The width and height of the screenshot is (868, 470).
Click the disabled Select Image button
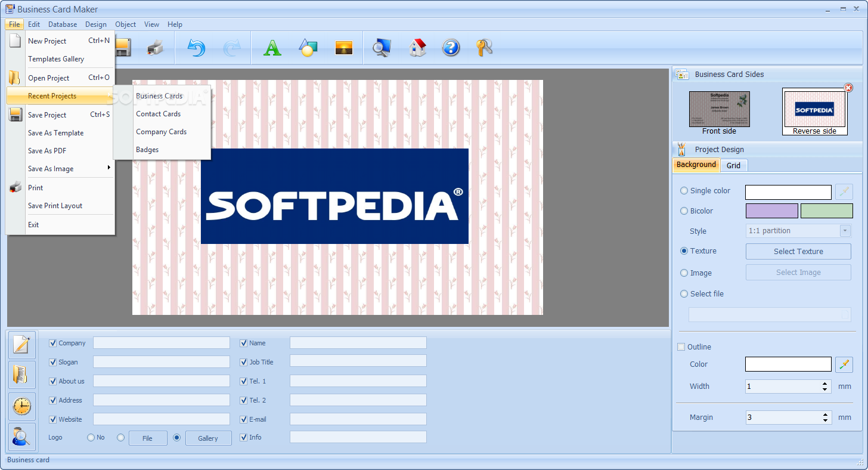(798, 273)
